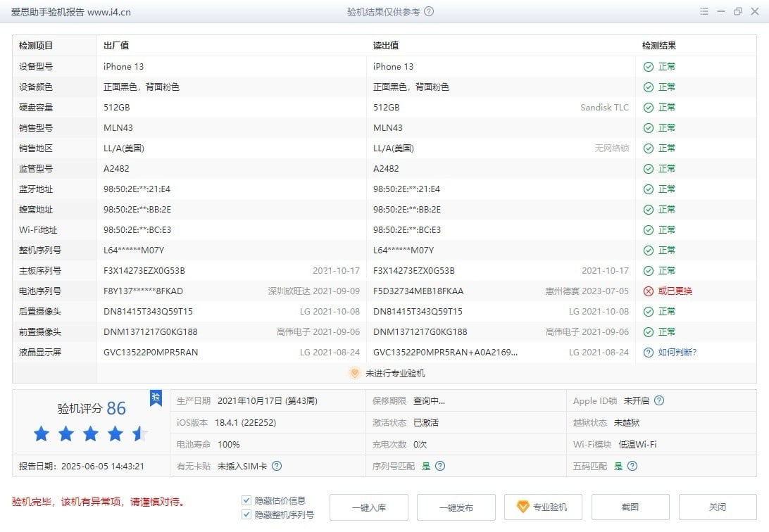The width and height of the screenshot is (769, 532).
Task: Click factory rear camera serial DN81415T343Q59T15
Action: click(148, 312)
